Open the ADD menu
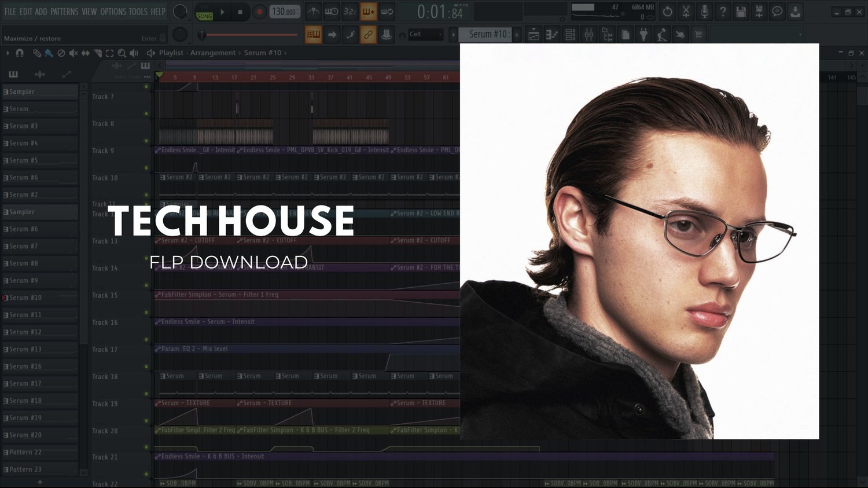 (x=41, y=12)
